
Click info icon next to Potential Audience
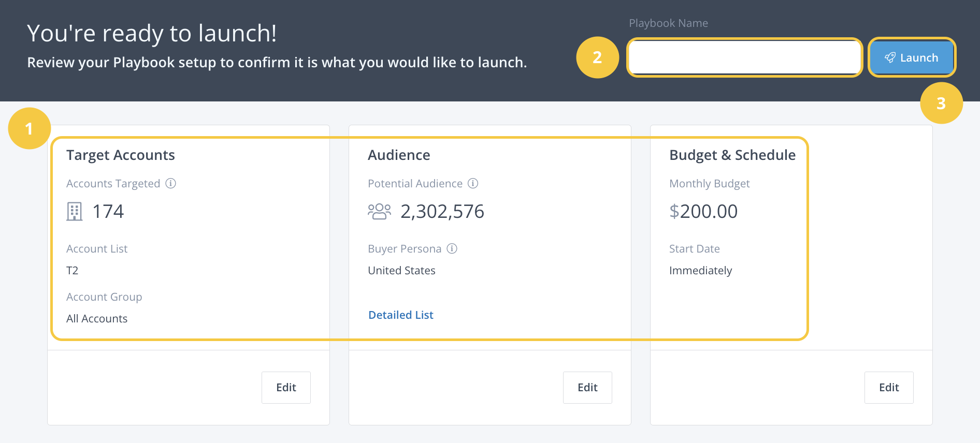pos(473,183)
